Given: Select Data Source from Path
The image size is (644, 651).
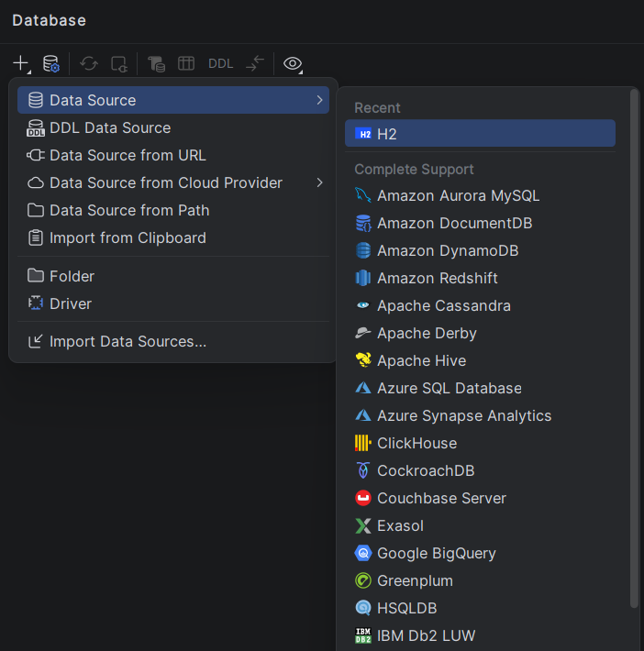Looking at the screenshot, I should [129, 210].
